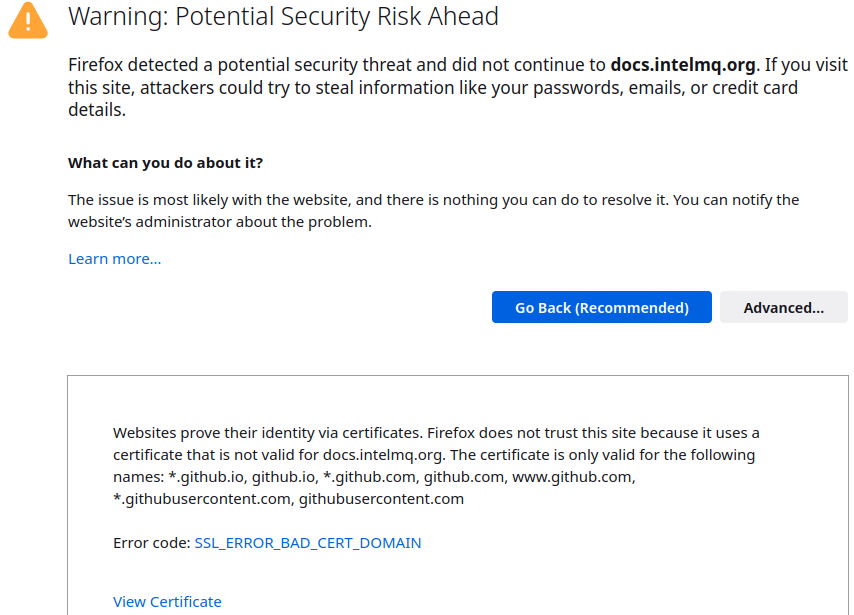Click the "Error code:" label text
This screenshot has height=615, width=854.
coord(151,543)
